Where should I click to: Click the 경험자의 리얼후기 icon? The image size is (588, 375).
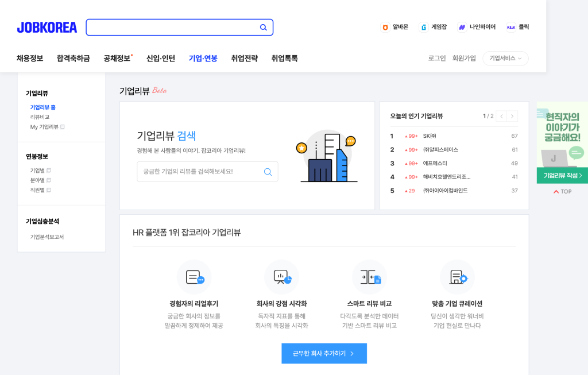[194, 277]
